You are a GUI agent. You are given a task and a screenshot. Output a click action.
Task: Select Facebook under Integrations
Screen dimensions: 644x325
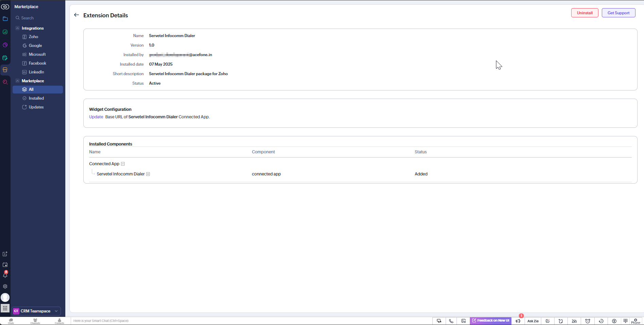(x=37, y=63)
